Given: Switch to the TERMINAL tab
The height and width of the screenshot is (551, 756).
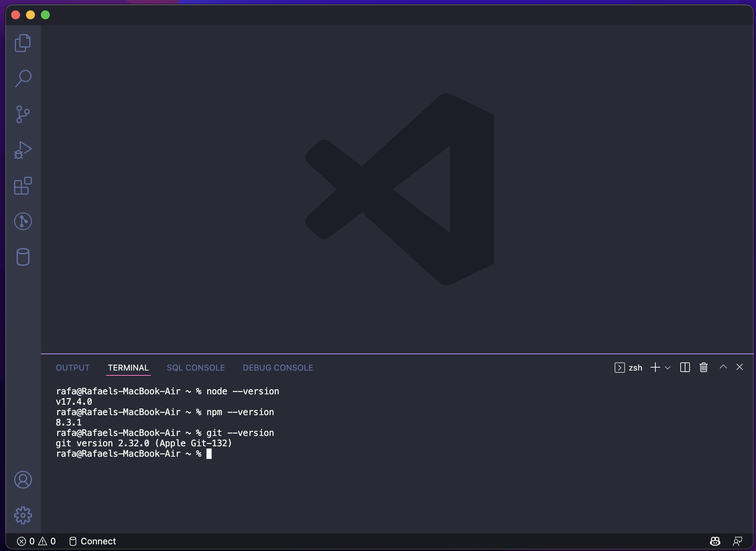Looking at the screenshot, I should click(x=128, y=368).
